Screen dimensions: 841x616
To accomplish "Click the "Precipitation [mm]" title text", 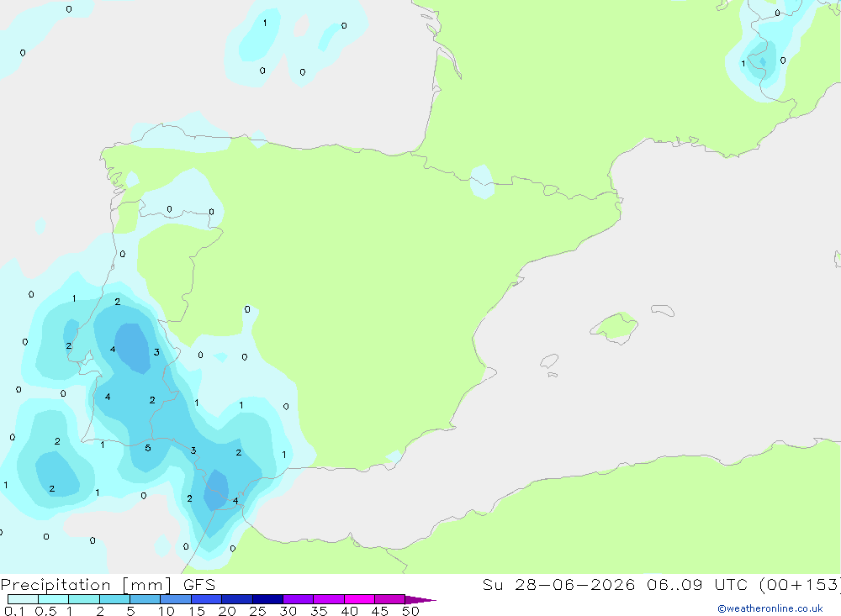I will point(86,585).
